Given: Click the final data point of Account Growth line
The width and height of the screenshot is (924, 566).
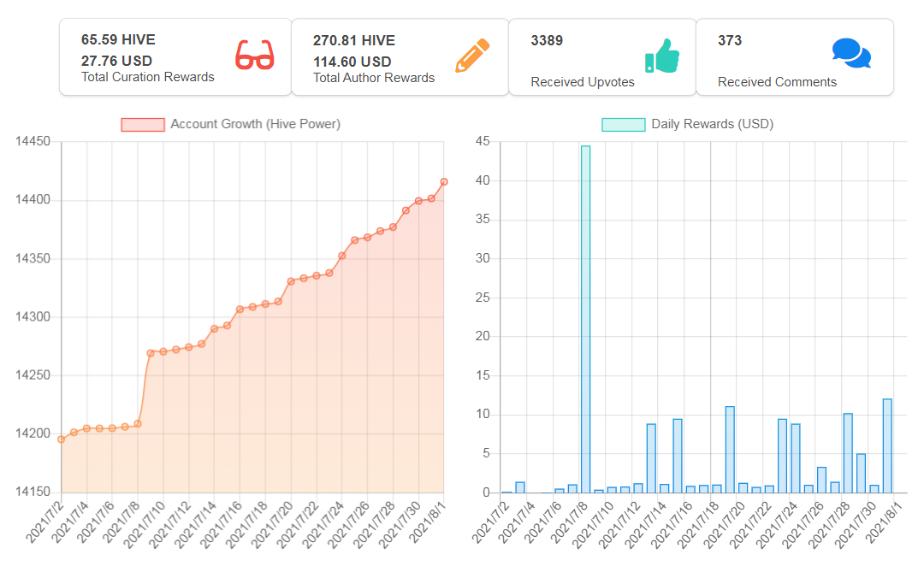Looking at the screenshot, I should pos(444,182).
